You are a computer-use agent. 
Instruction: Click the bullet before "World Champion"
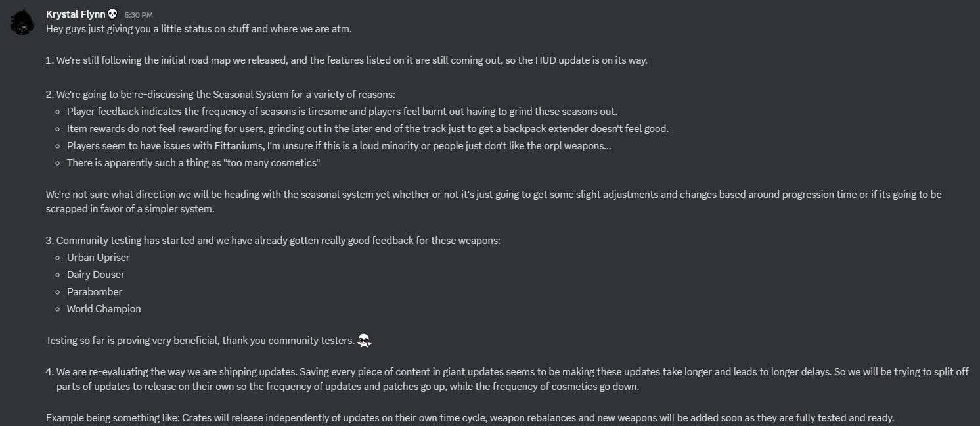[58, 309]
